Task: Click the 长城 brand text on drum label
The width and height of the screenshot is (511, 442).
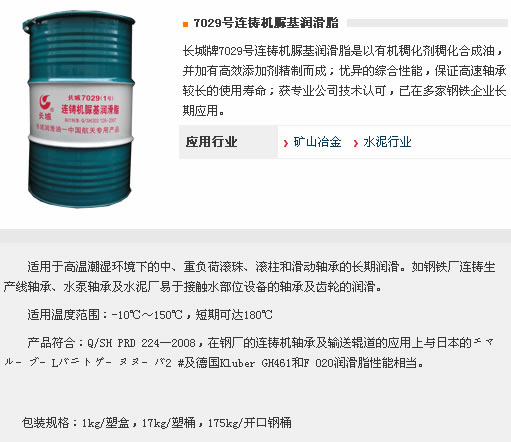Action: pyautogui.click(x=45, y=116)
